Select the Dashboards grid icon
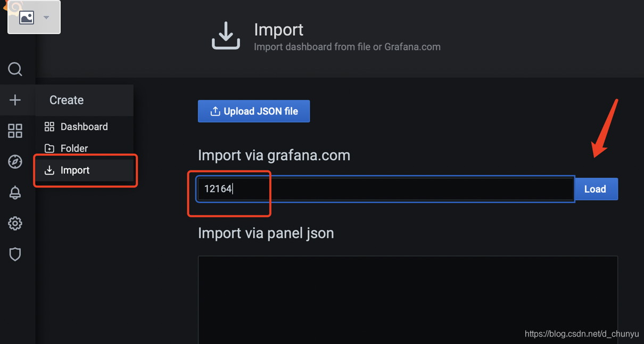This screenshot has width=644, height=344. [15, 130]
